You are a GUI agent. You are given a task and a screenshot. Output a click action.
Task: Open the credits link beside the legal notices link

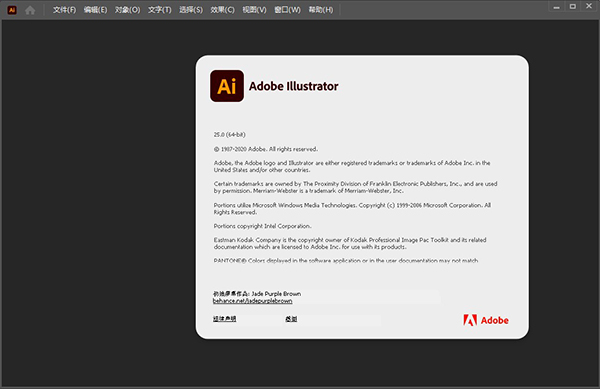pos(291,319)
